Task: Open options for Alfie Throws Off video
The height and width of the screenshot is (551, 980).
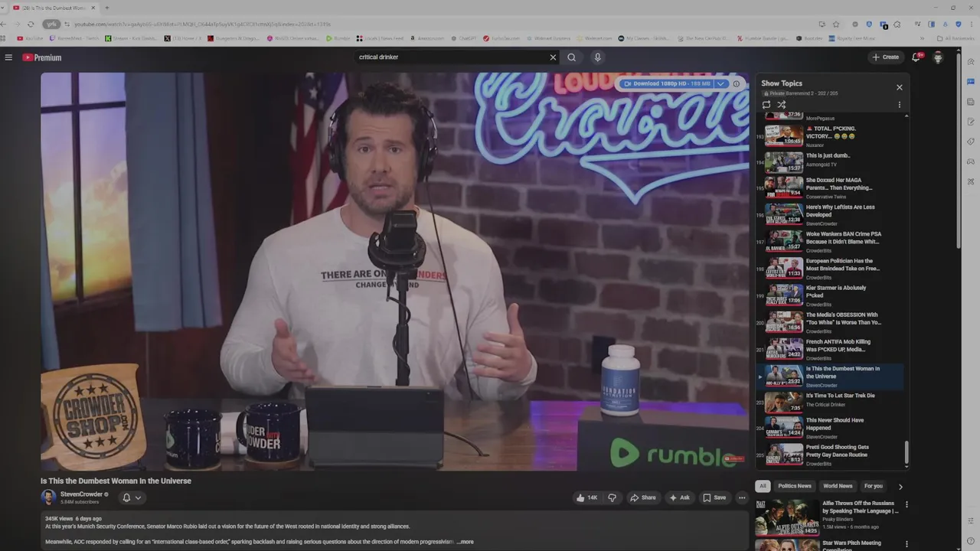Action: pos(906,505)
